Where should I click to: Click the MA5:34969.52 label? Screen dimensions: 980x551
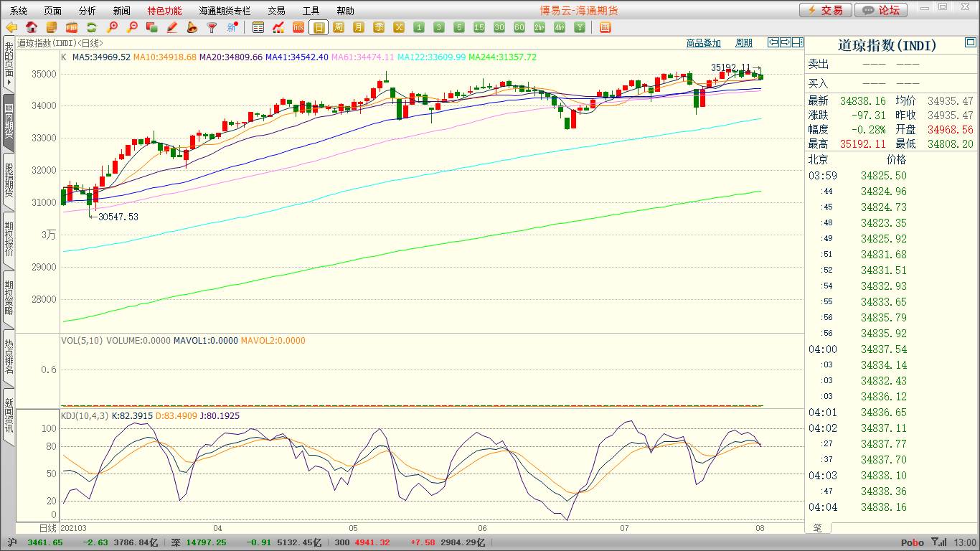pyautogui.click(x=101, y=57)
